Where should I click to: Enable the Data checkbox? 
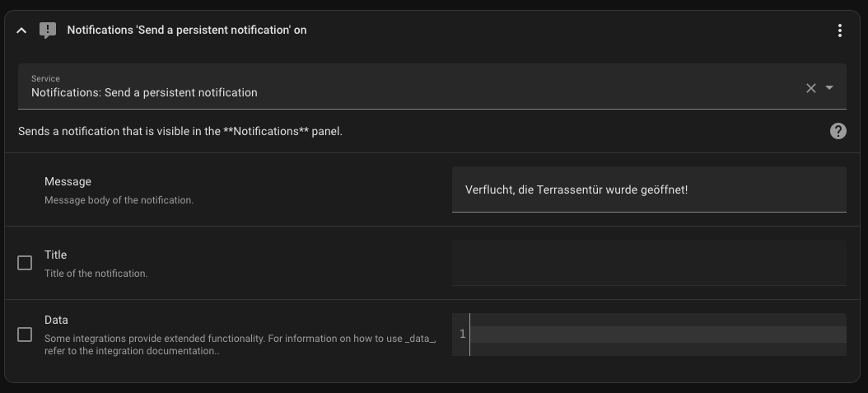25,335
